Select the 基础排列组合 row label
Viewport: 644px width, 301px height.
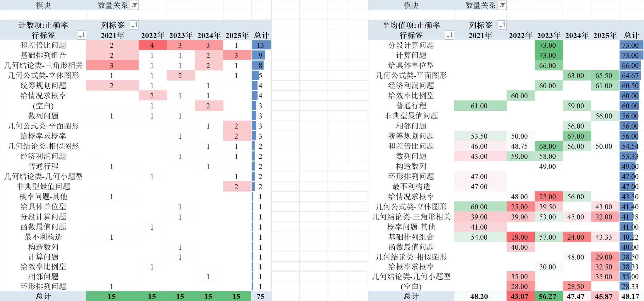point(43,55)
